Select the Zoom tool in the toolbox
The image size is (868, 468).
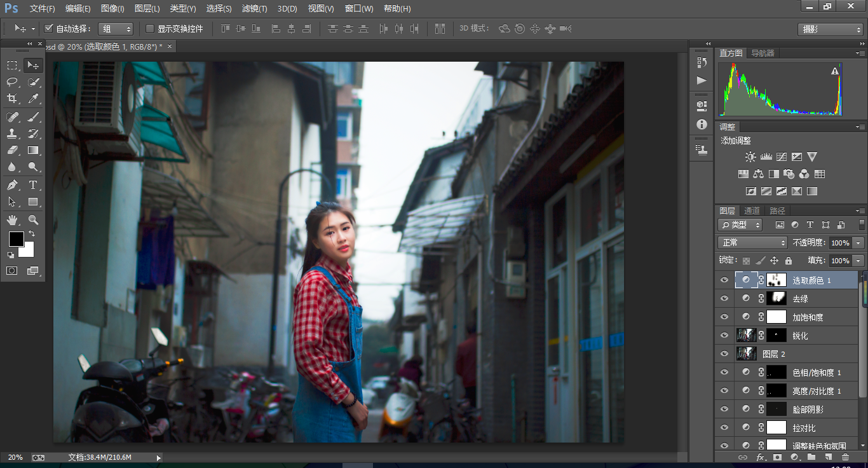pyautogui.click(x=33, y=220)
